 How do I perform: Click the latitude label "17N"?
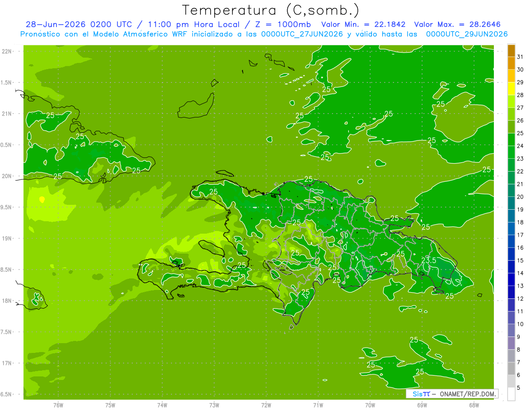tap(7, 363)
